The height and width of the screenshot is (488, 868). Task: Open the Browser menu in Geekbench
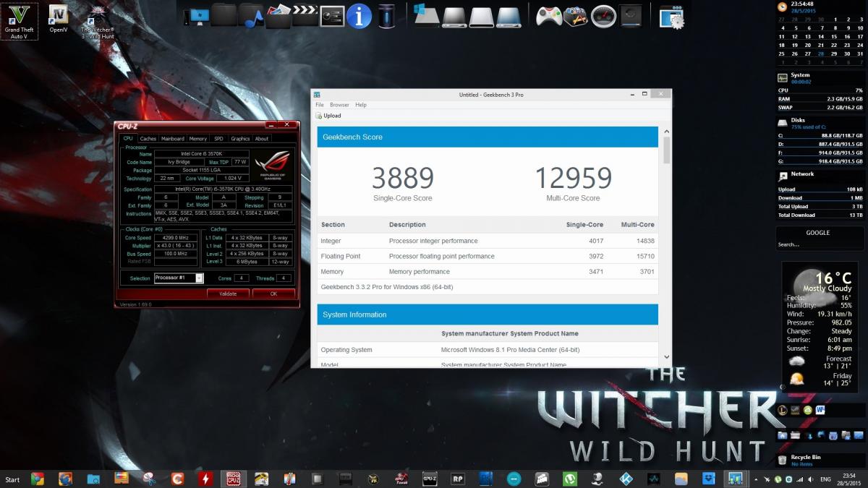[x=339, y=105]
